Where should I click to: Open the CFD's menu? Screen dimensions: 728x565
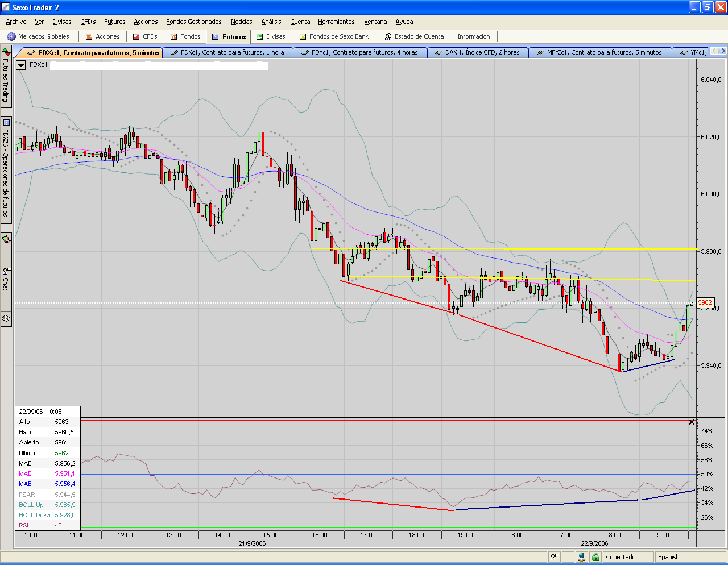[88, 22]
